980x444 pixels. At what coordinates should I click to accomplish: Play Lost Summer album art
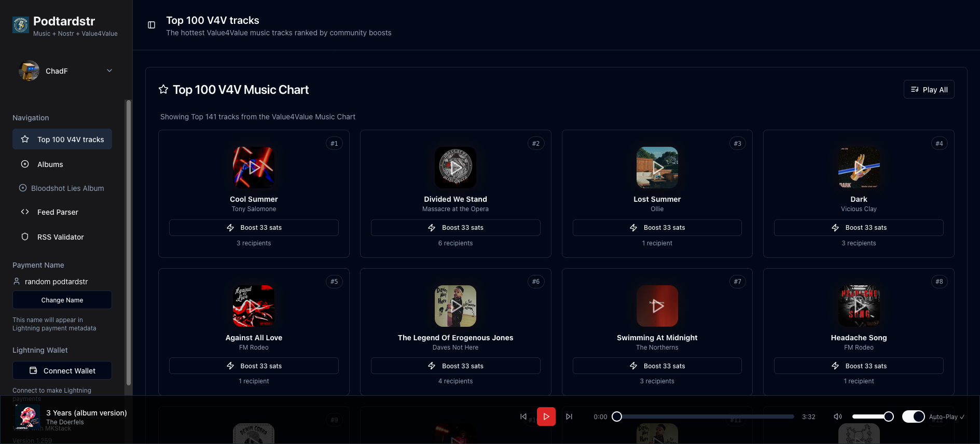(x=657, y=168)
